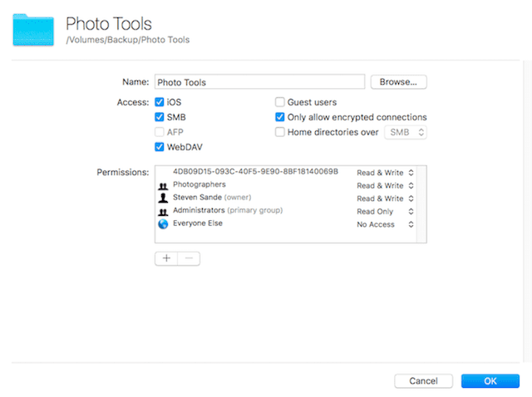Click the Everyone Else globe icon

pos(162,224)
